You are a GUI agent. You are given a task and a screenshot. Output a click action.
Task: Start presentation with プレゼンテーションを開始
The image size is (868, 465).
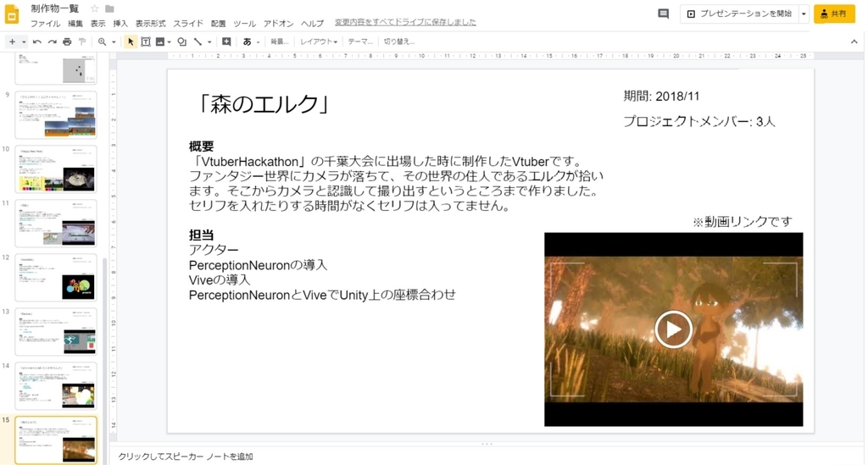pyautogui.click(x=739, y=14)
